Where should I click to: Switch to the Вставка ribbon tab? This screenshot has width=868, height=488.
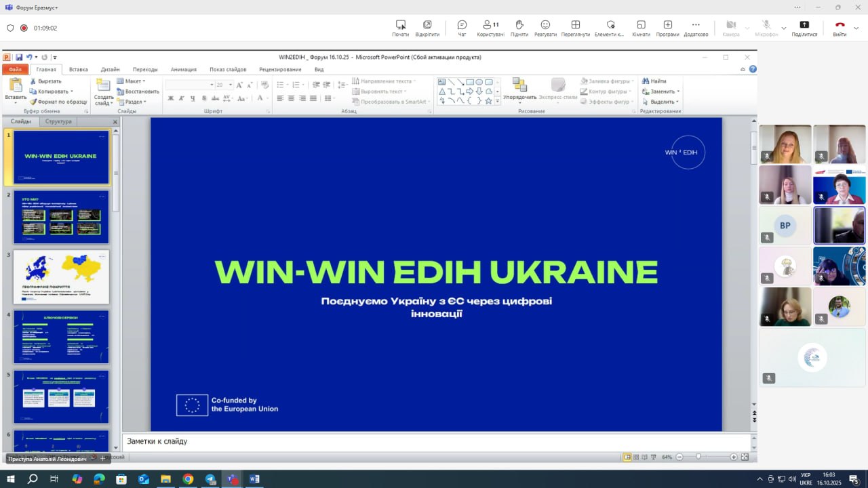[78, 69]
